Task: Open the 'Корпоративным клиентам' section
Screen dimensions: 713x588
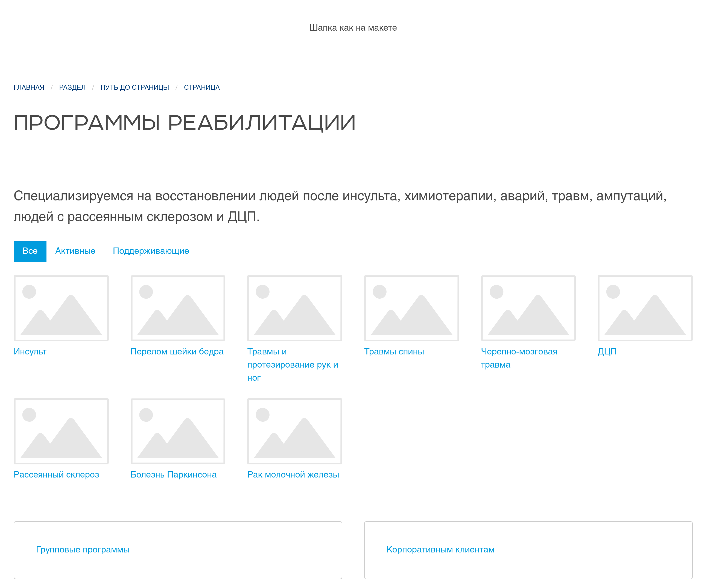Action: click(440, 549)
